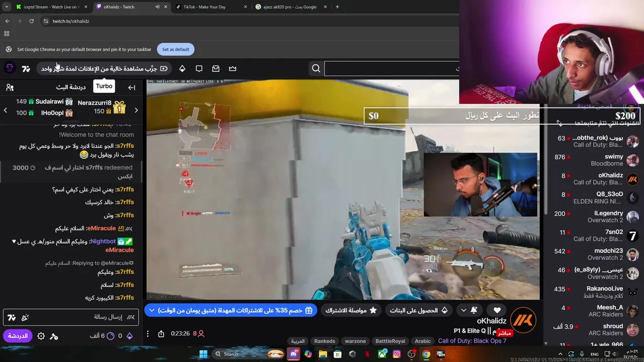Open the whispers speech bubble icon
Screen dimensions: 644x362
[x=199, y=68]
